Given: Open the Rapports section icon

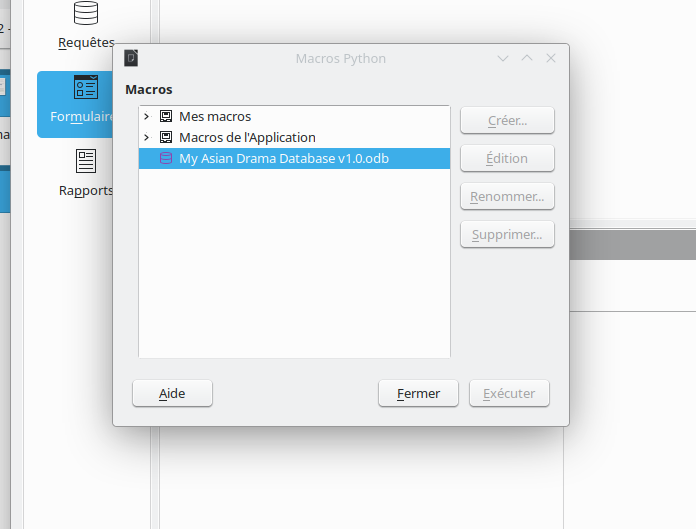Looking at the screenshot, I should [x=86, y=161].
